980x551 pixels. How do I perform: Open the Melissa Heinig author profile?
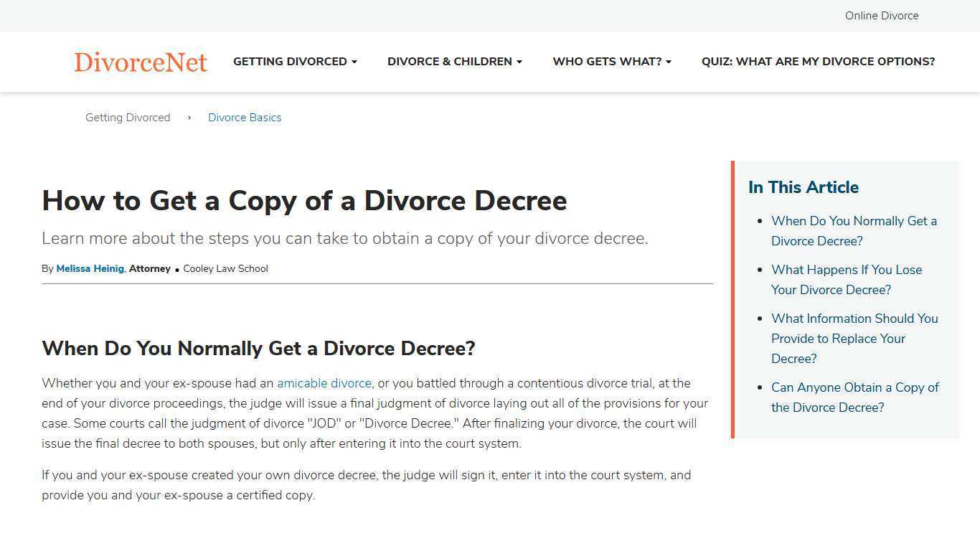tap(90, 268)
